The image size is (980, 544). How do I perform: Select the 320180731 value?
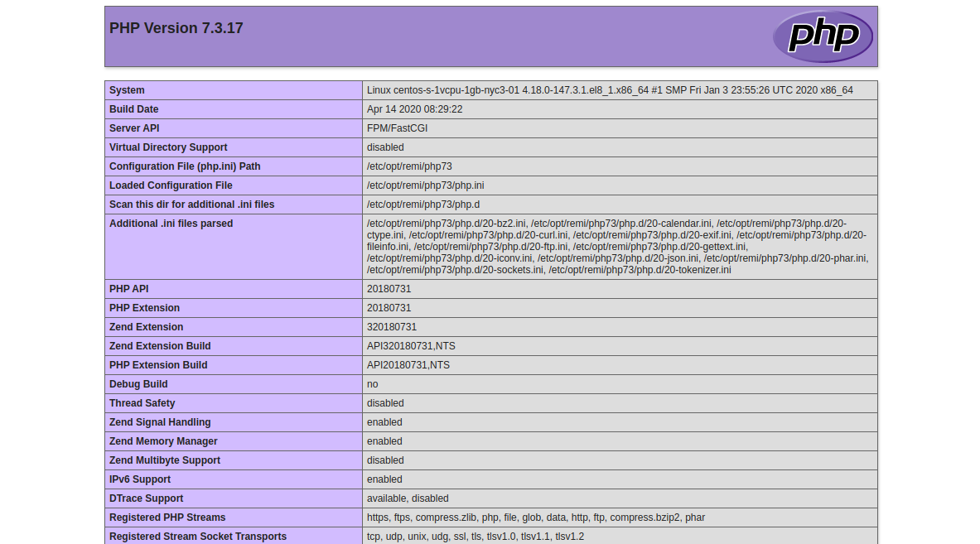(x=392, y=327)
